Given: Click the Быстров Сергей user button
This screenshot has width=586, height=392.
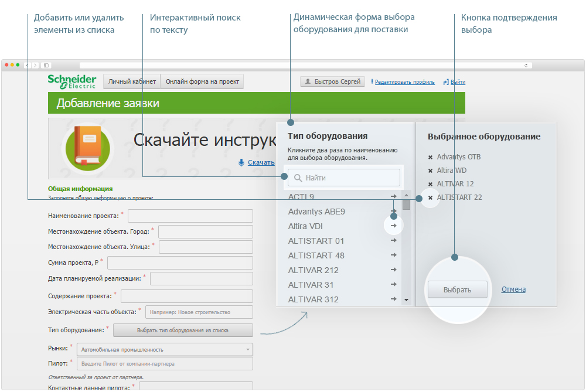Looking at the screenshot, I should (333, 81).
